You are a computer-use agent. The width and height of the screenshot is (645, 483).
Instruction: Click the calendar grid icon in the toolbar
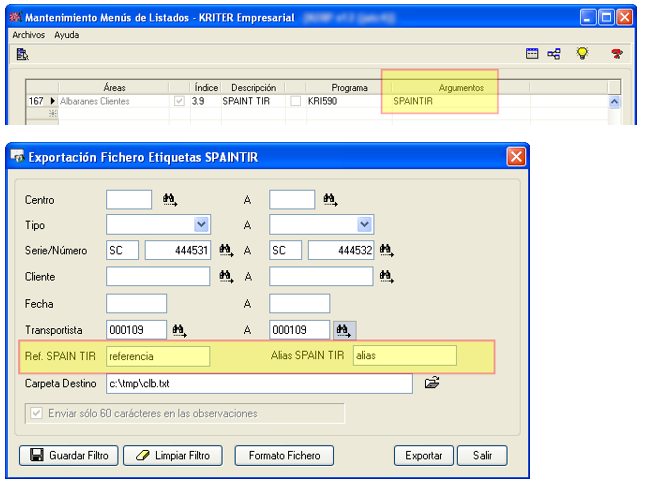532,54
